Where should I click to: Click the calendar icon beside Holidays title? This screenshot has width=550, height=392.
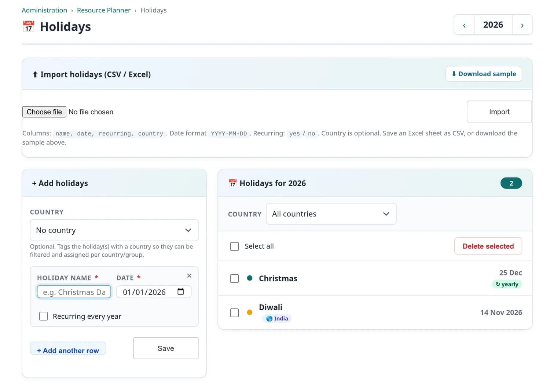point(29,26)
